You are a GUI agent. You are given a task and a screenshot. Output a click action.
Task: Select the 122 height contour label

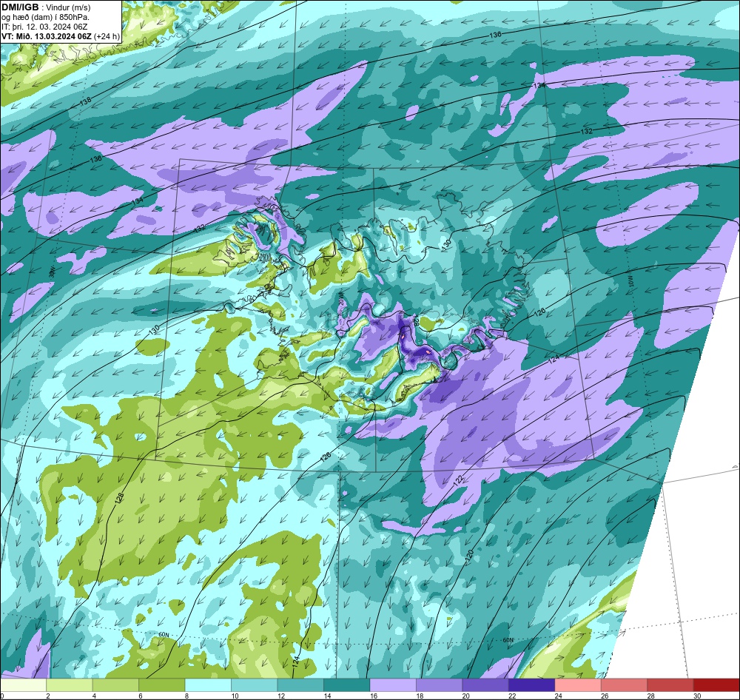(x=458, y=480)
